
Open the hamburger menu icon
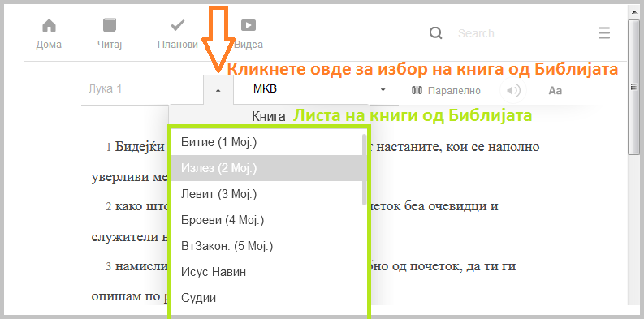point(603,32)
